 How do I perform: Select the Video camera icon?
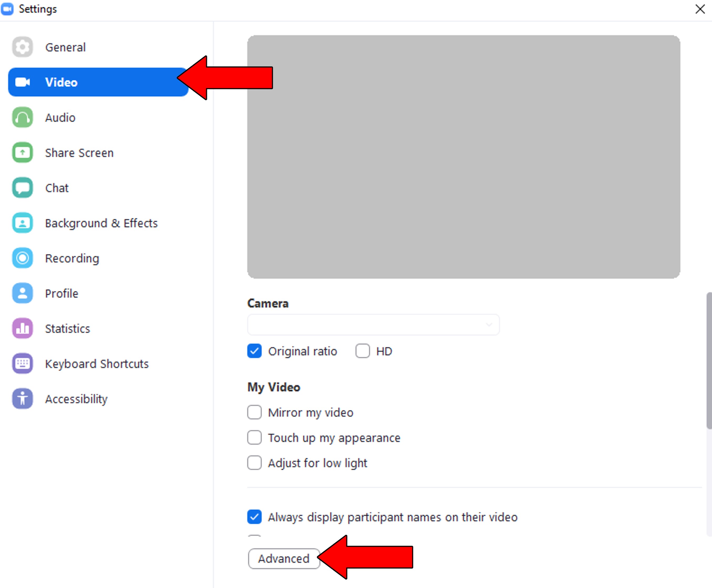click(x=22, y=82)
